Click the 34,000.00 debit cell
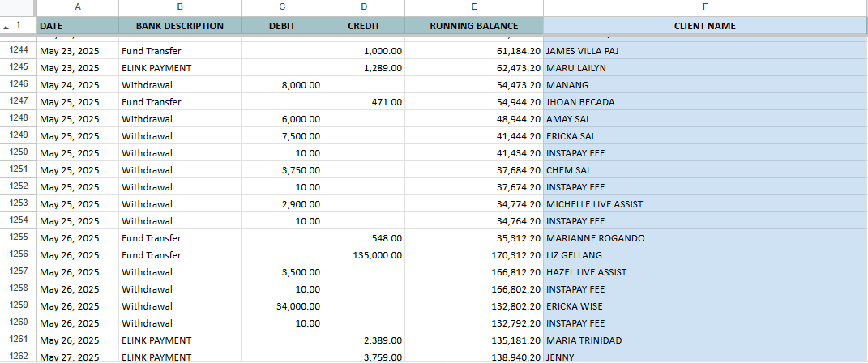868x363 pixels. point(282,306)
